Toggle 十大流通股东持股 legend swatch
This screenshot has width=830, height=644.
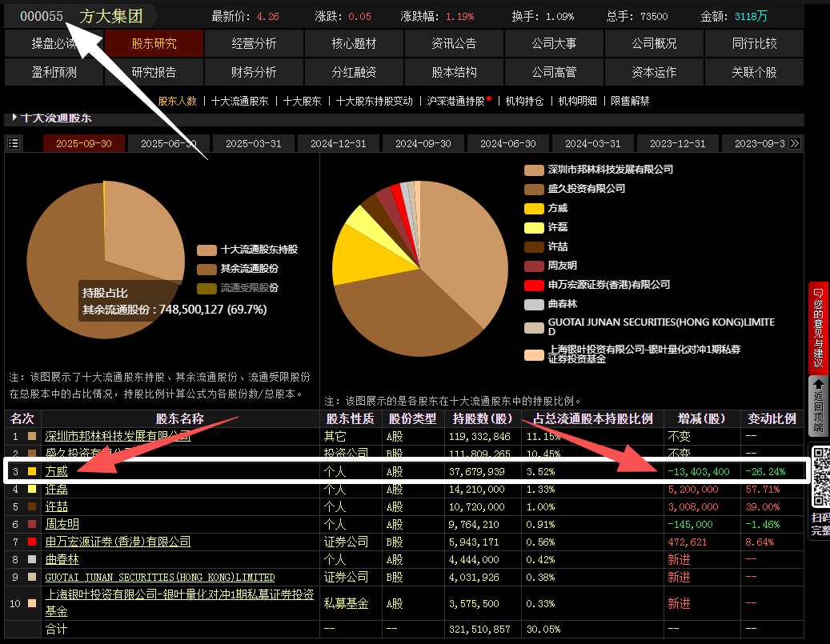[206, 250]
